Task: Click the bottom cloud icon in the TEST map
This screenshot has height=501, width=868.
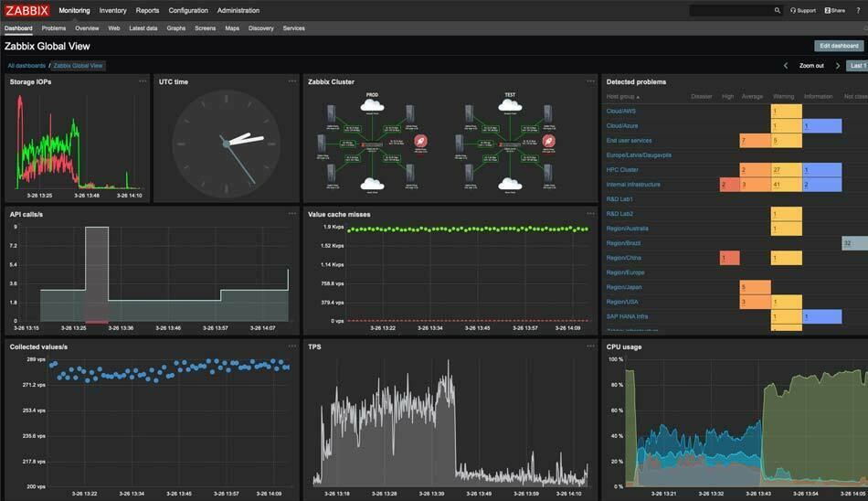Action: tap(510, 184)
